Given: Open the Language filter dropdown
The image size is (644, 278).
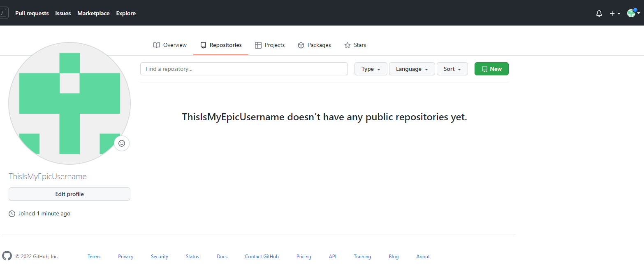Looking at the screenshot, I should click(412, 69).
